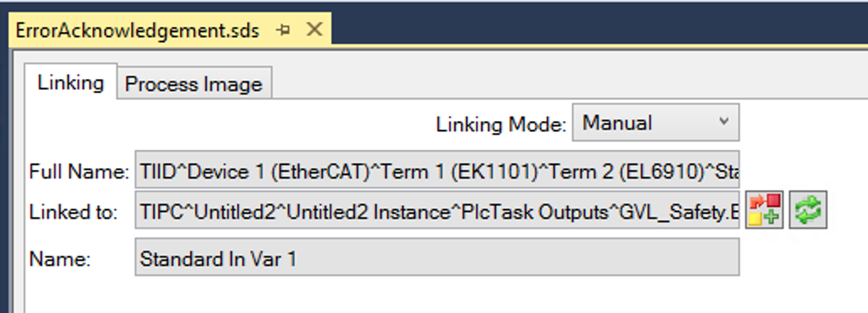The height and width of the screenshot is (313, 868).
Task: Expand the Linking Mode dropdown arrow
Action: click(723, 121)
